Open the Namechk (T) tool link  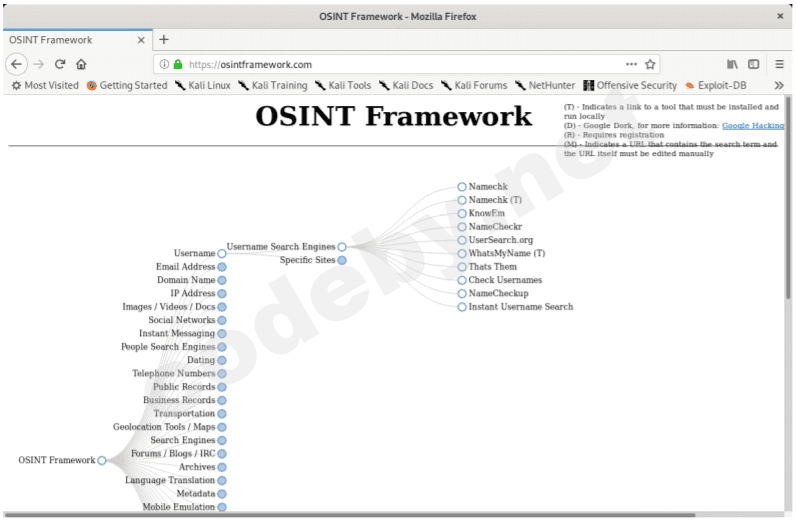(x=495, y=200)
